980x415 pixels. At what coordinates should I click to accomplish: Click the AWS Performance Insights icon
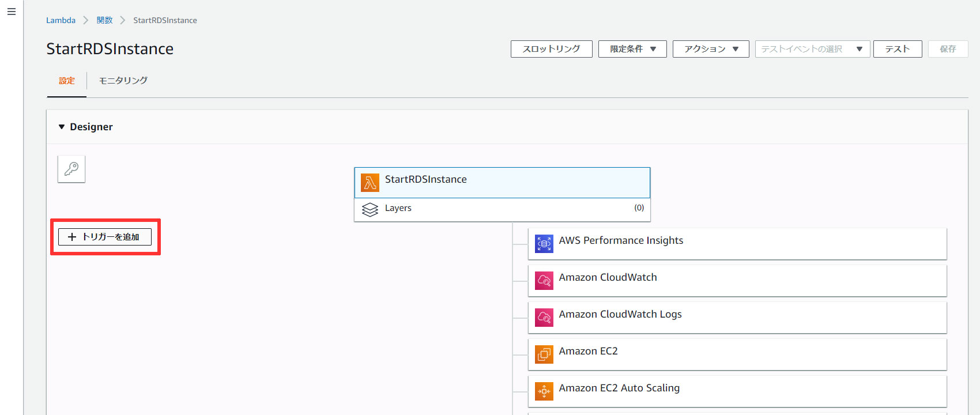coord(544,244)
